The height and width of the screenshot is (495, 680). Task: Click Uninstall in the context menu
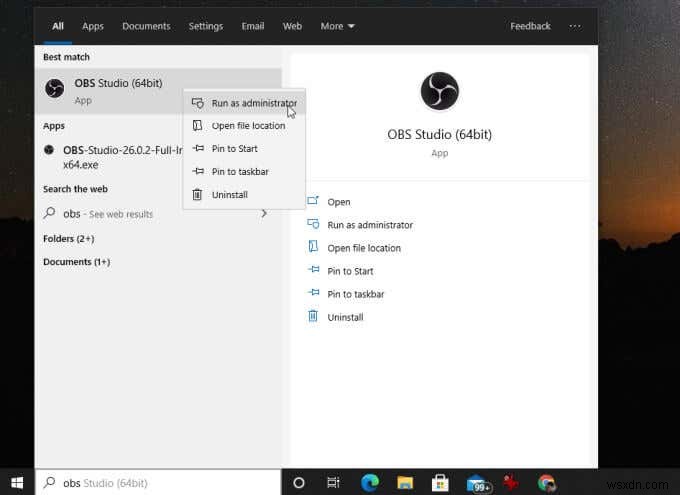point(245,194)
